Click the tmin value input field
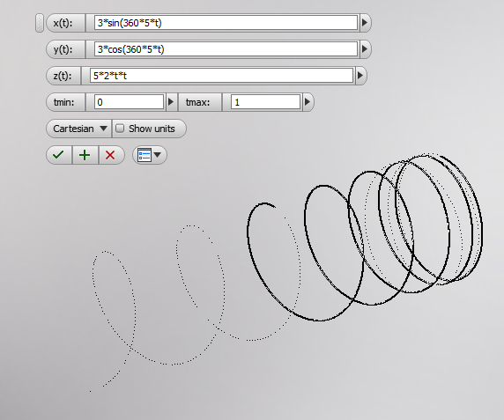 coord(130,102)
